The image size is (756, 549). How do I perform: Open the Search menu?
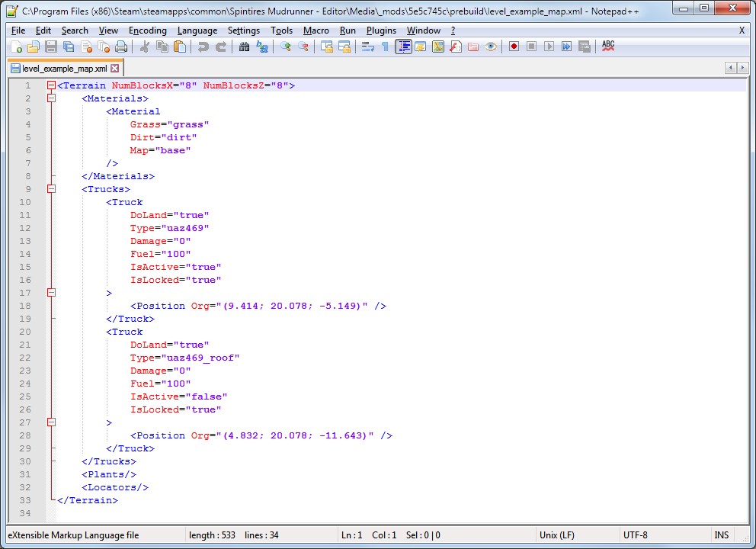[x=75, y=30]
